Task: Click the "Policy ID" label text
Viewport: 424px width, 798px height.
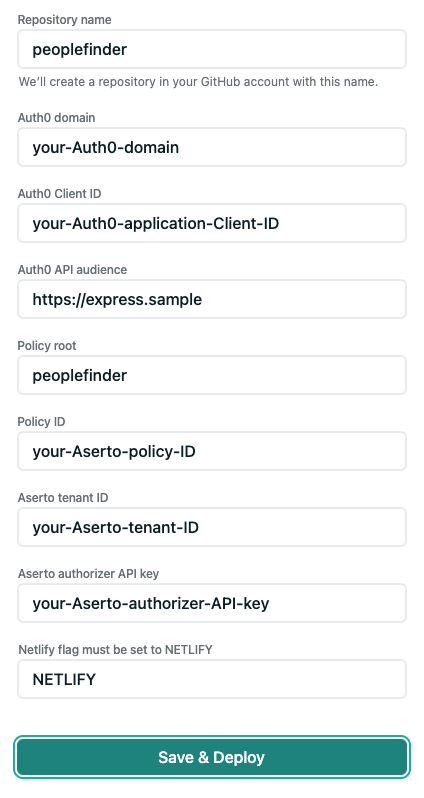Action: coord(41,422)
